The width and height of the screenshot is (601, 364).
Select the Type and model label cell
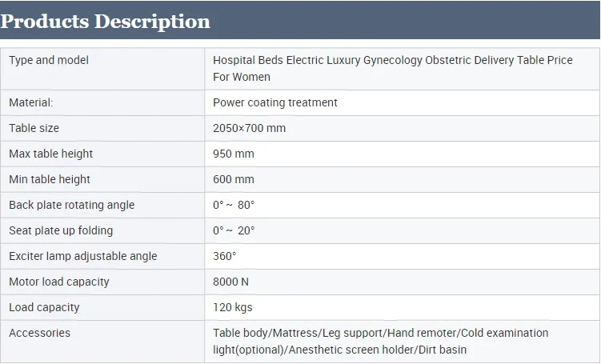click(x=49, y=60)
